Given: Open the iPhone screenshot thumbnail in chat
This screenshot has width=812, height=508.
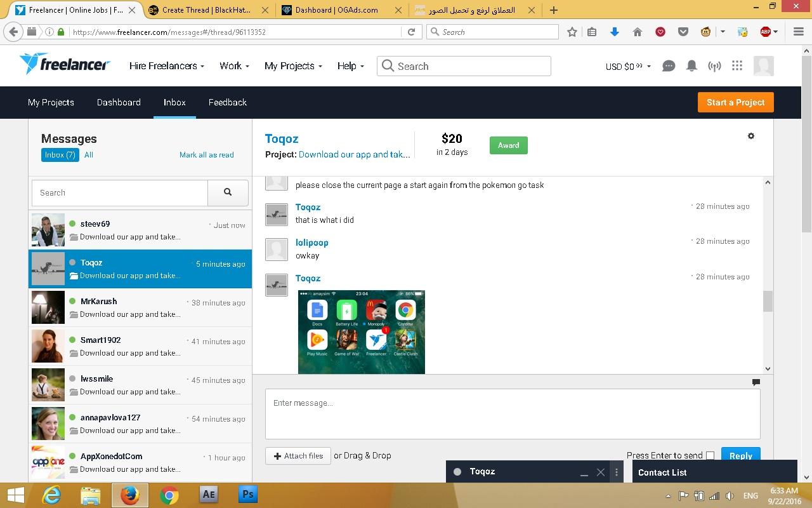Looking at the screenshot, I should [x=361, y=332].
